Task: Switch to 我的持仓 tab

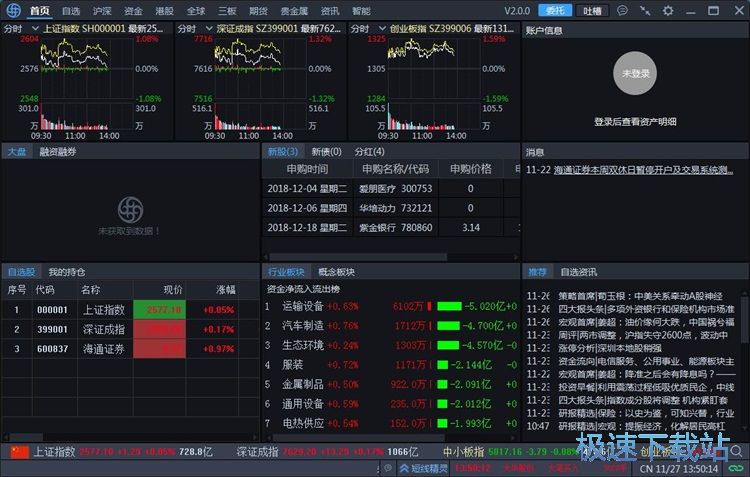Action: (67, 272)
